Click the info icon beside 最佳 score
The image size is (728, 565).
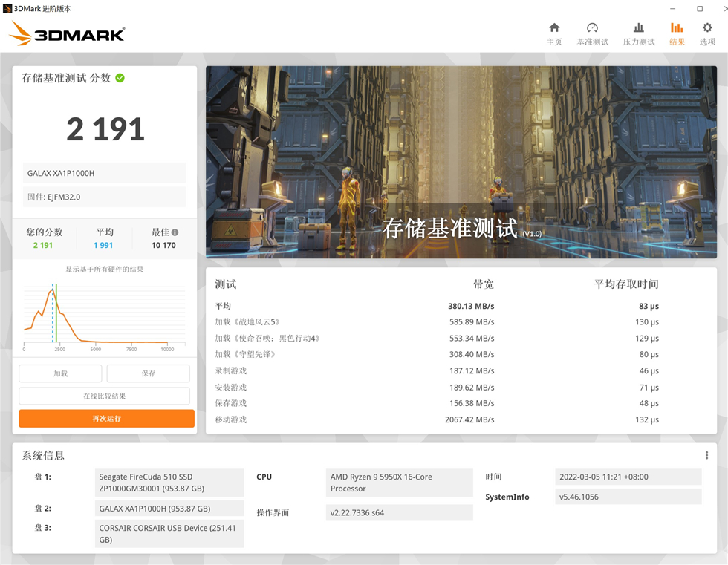pyautogui.click(x=174, y=231)
